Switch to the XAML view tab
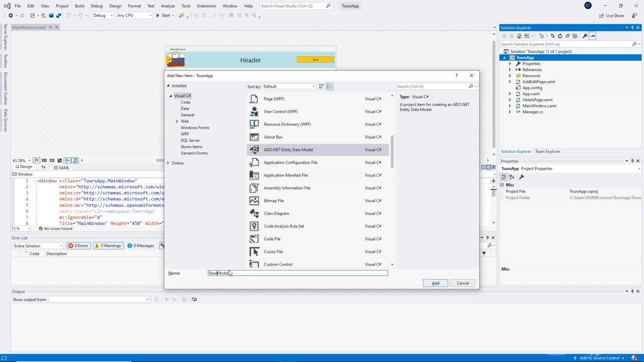 tap(62, 167)
